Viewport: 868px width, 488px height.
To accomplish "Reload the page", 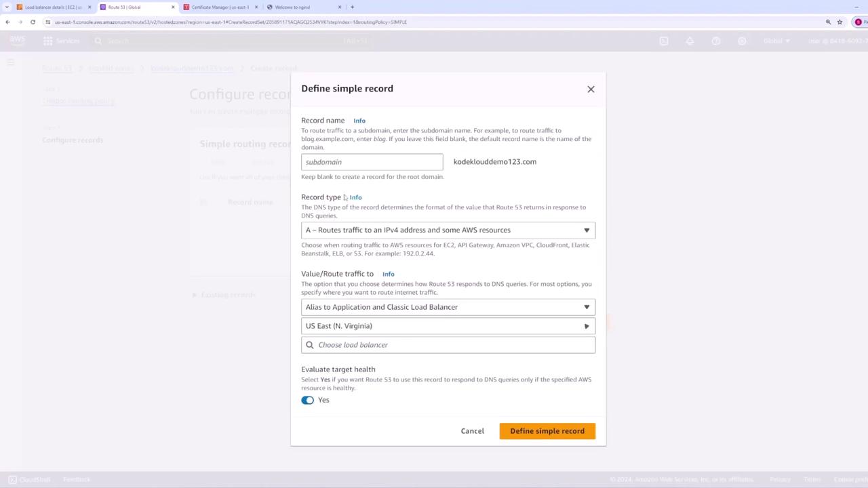I will coord(33,22).
